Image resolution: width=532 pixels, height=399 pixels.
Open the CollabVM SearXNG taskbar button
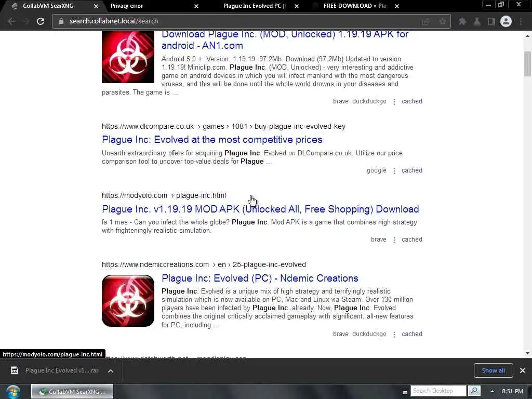72,392
